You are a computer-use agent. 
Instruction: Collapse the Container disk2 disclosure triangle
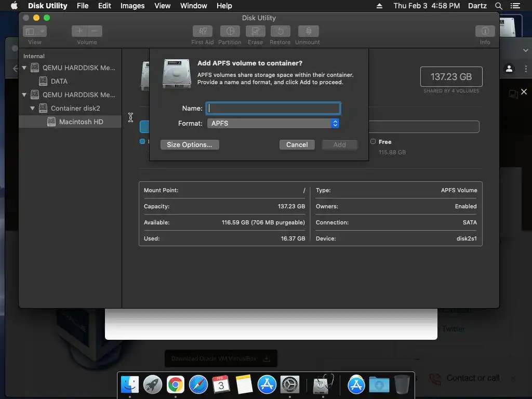click(x=32, y=109)
